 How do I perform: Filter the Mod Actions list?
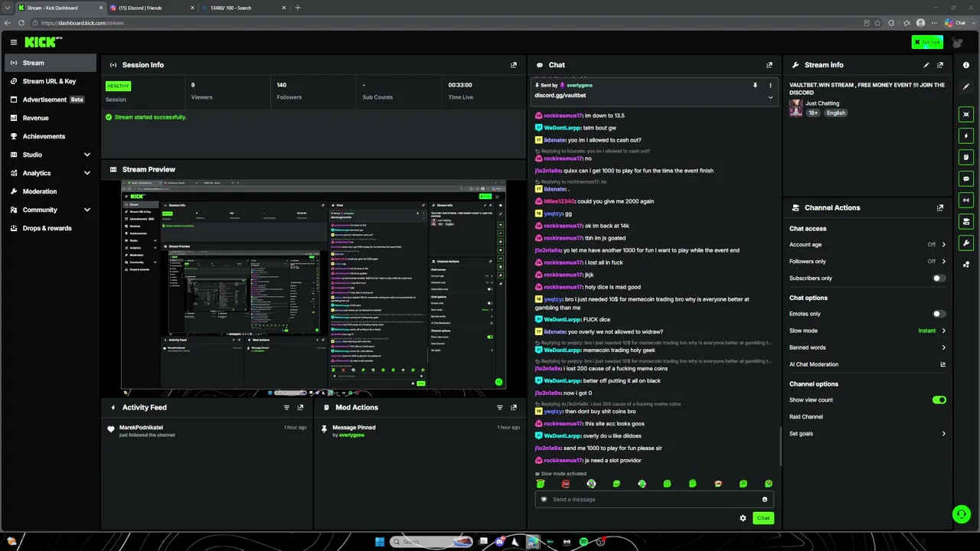click(500, 408)
